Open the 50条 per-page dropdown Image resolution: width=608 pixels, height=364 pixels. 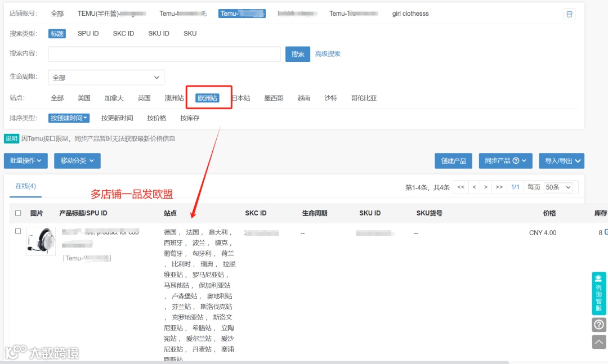tap(558, 187)
